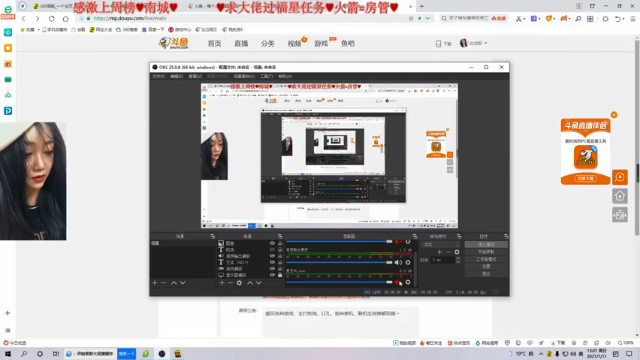This screenshot has height=360, width=640.
Task: Open Douyu 分类 section
Action: point(268,43)
